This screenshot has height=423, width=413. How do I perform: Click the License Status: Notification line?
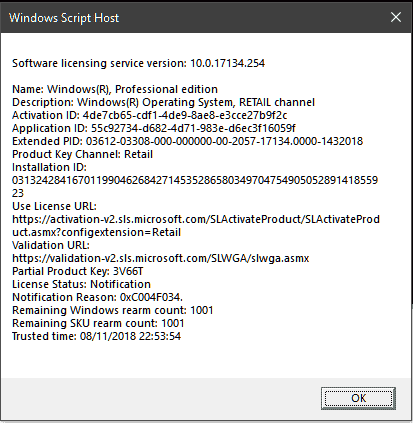click(81, 284)
